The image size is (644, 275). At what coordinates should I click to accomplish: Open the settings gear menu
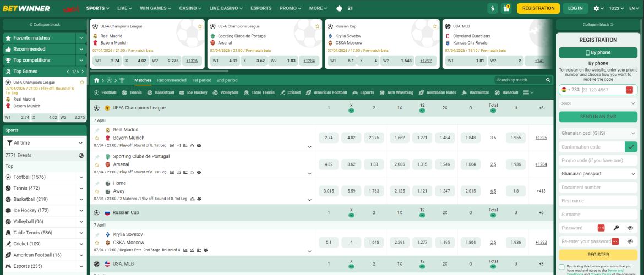tap(598, 8)
